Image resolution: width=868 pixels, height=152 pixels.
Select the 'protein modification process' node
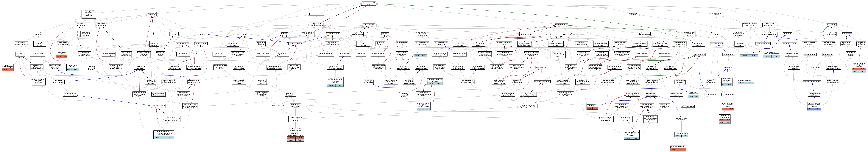point(615,67)
